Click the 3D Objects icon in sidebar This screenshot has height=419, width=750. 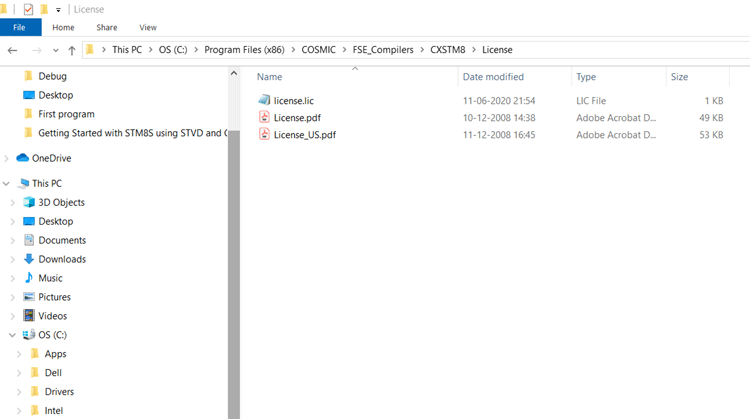[x=29, y=202]
